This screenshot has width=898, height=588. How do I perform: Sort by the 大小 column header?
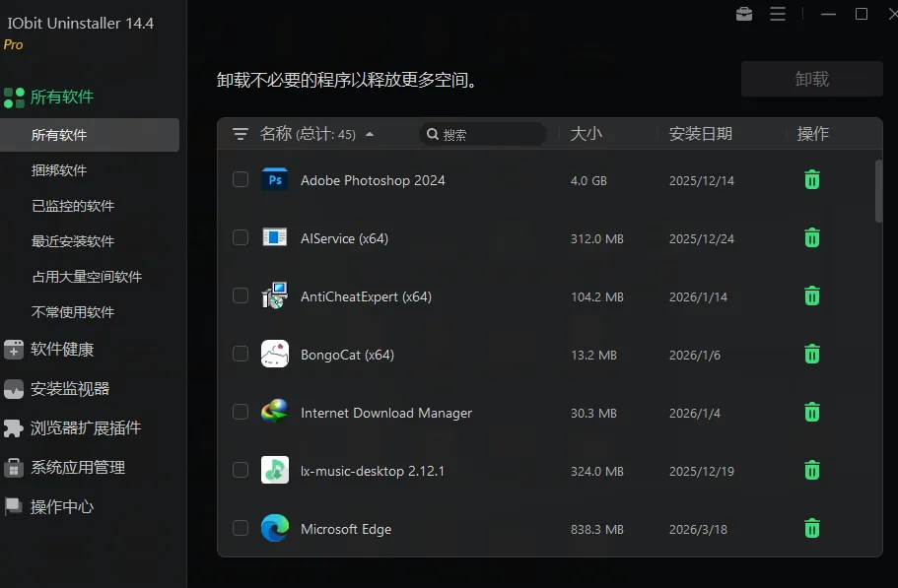click(586, 134)
